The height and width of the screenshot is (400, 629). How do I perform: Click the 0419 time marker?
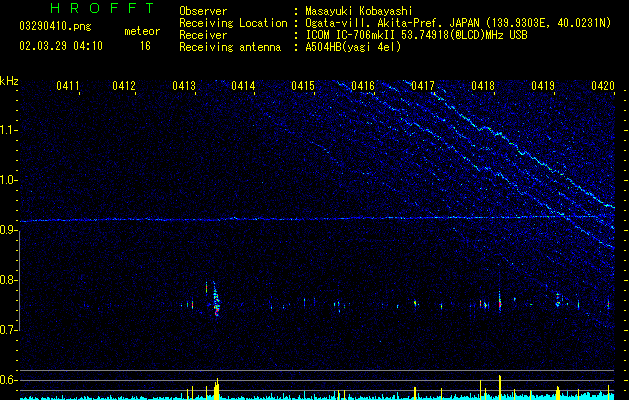[x=543, y=86]
